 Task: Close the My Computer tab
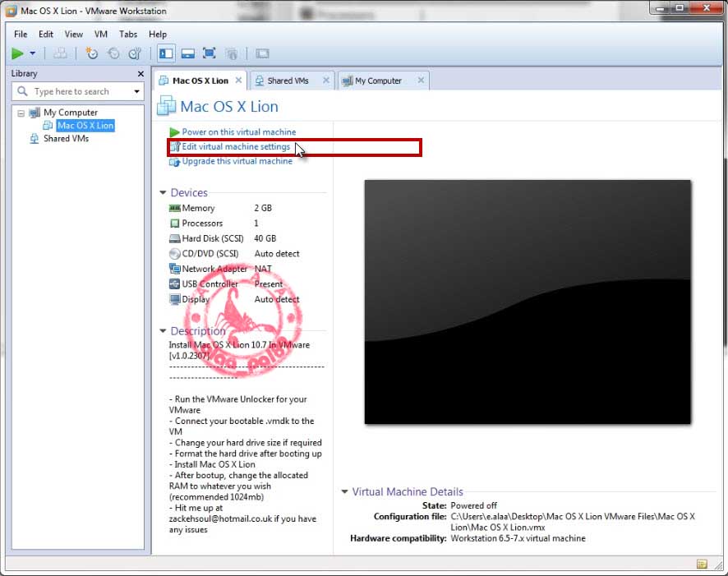[x=421, y=81]
